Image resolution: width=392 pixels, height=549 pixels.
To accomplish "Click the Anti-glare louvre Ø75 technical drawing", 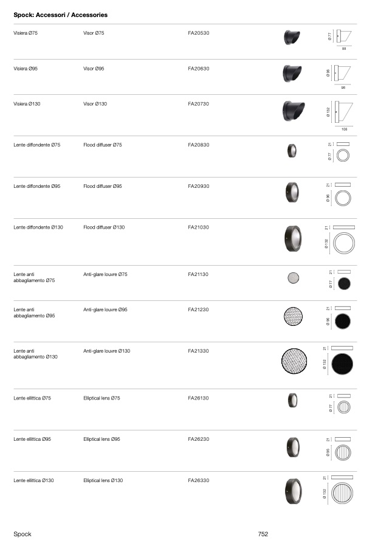I will click(340, 280).
